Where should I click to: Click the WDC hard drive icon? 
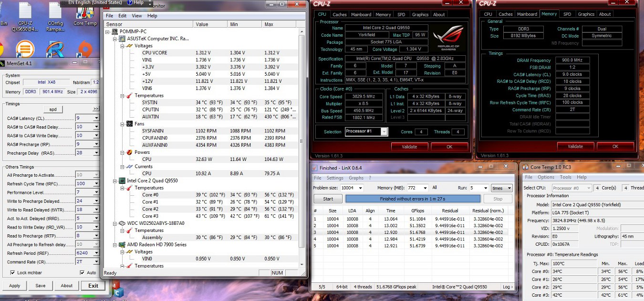pos(122,223)
